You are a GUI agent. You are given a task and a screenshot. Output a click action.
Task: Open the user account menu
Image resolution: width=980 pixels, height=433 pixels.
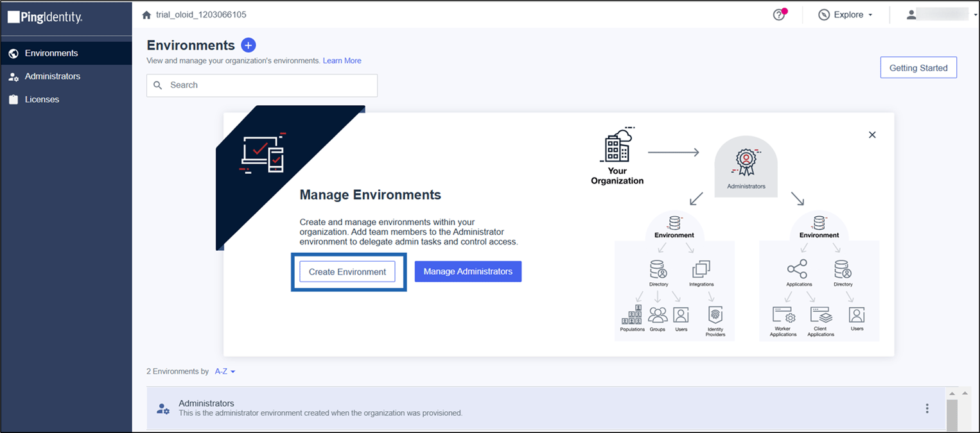click(x=941, y=15)
